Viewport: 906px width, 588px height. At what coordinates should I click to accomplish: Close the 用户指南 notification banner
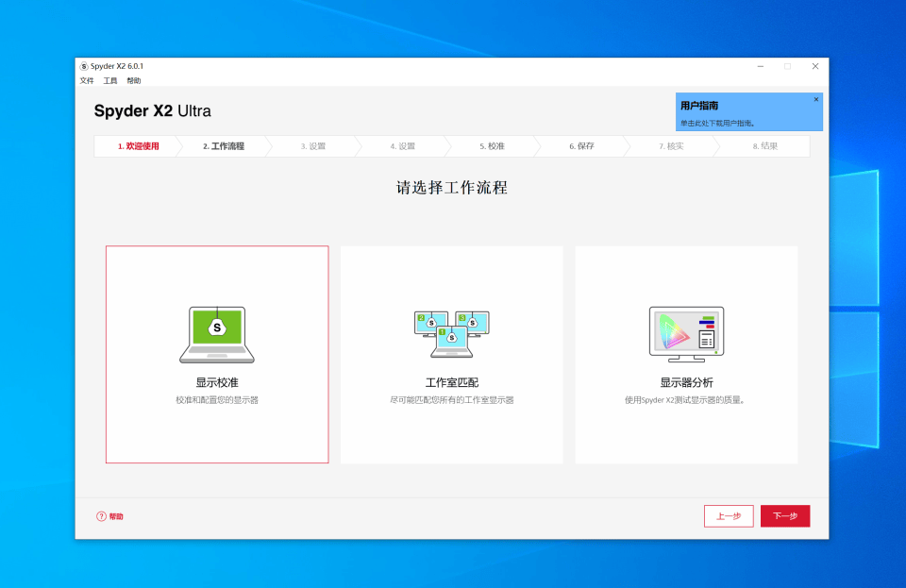tap(815, 99)
